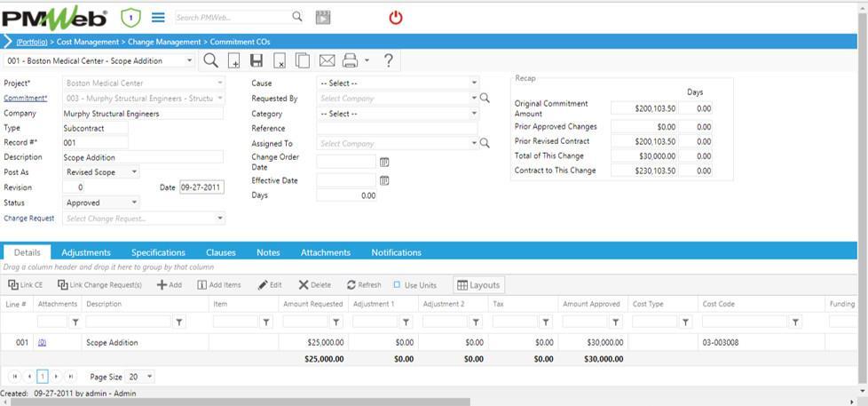The image size is (868, 406).
Task: Click the delete record icon
Action: 280,60
